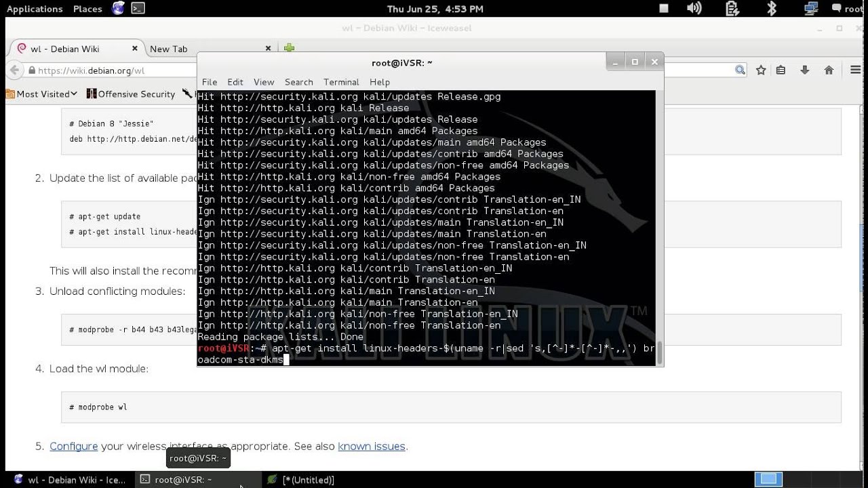Click the '# apt-get update' code line
This screenshot has width=868, height=488.
[104, 217]
